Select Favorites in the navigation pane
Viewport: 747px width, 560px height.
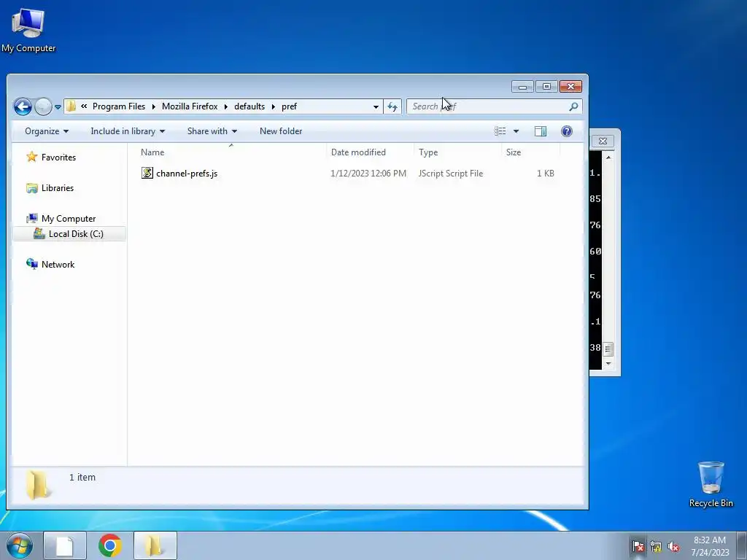pyautogui.click(x=58, y=157)
